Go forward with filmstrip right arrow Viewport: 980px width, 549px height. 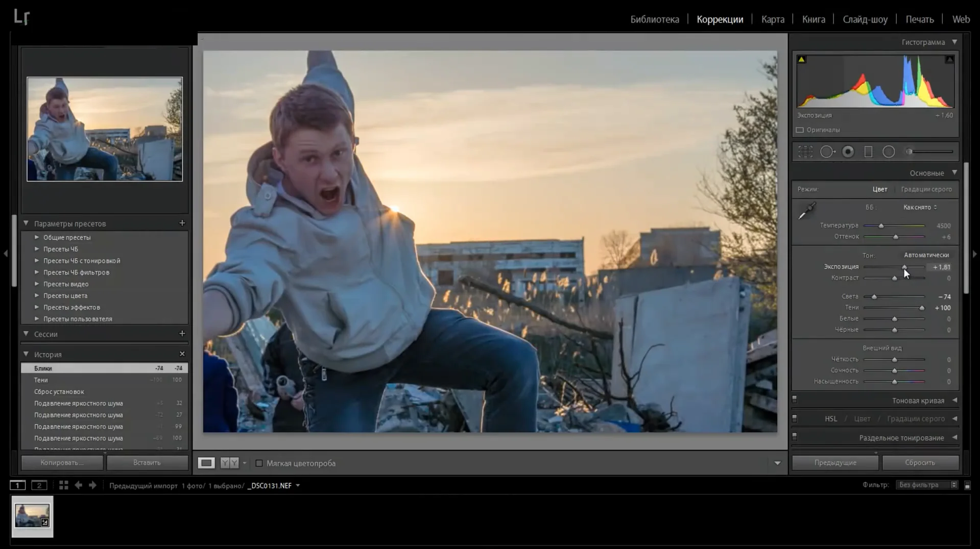pyautogui.click(x=92, y=485)
